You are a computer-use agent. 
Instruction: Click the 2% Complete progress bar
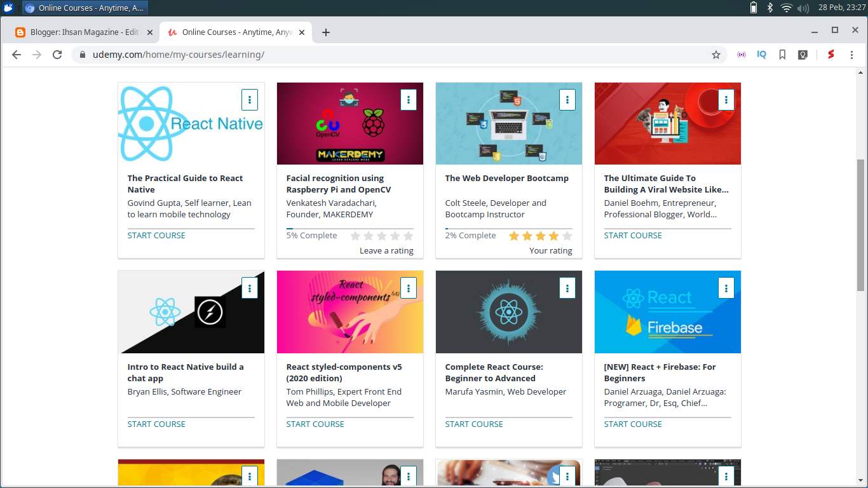point(509,228)
